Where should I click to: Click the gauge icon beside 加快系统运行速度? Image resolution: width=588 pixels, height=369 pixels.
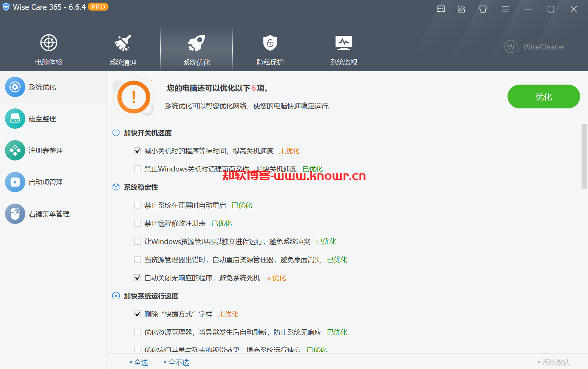[x=116, y=296]
